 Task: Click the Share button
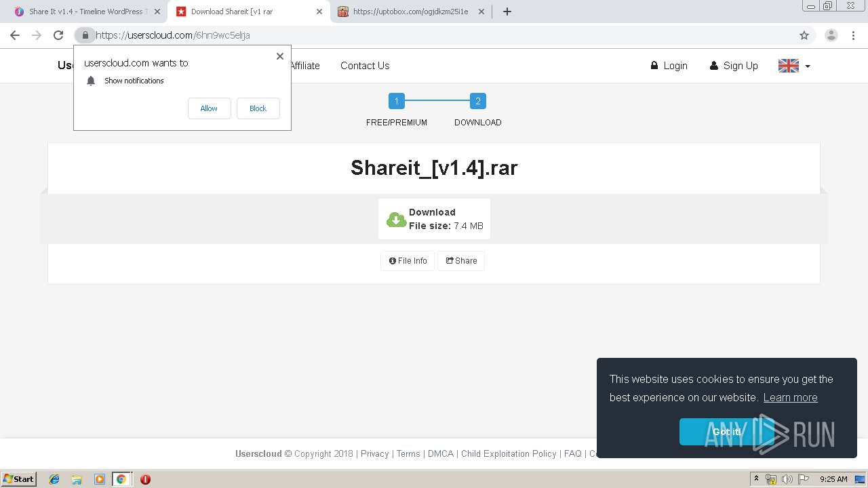point(461,261)
